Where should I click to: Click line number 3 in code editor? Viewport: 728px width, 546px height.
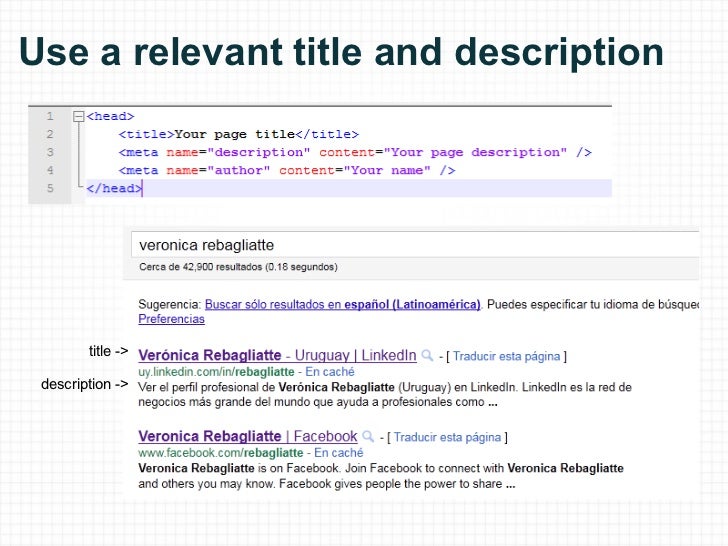point(50,152)
